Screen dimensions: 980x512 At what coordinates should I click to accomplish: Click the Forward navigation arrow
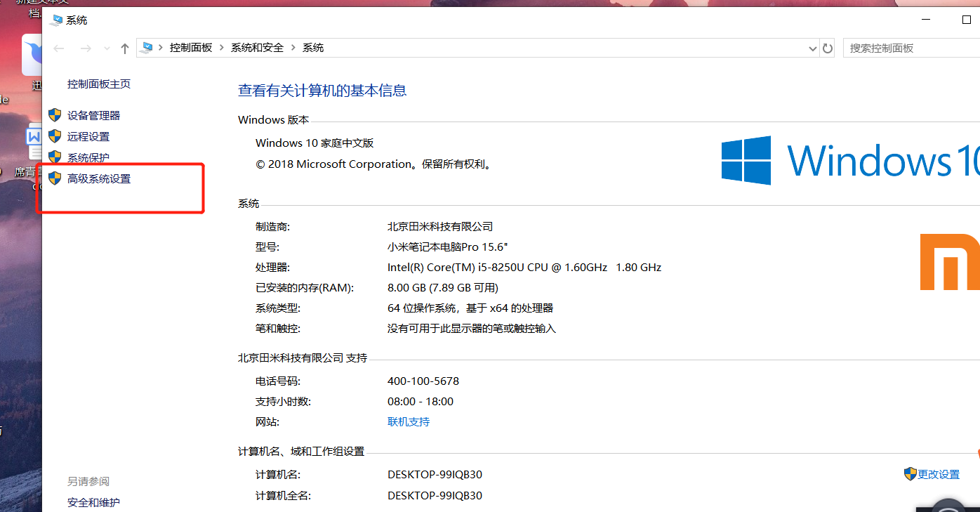coord(86,48)
